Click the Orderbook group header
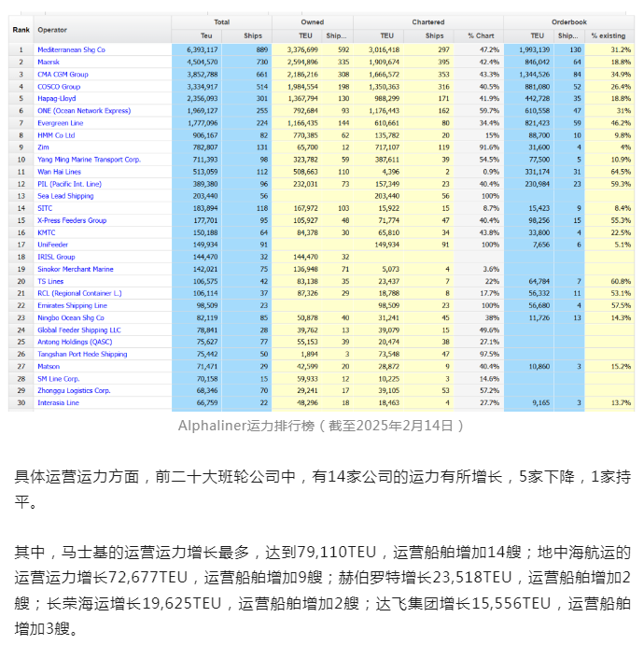The width and height of the screenshot is (644, 645). pos(569,22)
